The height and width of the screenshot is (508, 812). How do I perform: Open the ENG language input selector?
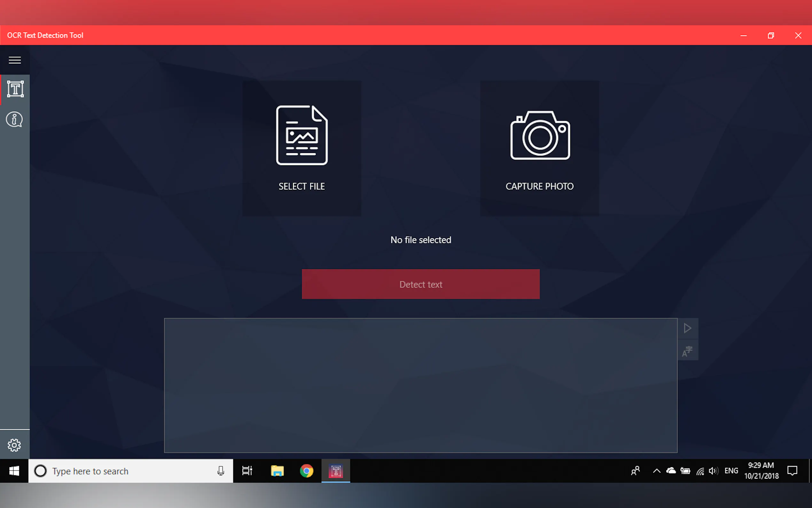click(x=731, y=471)
